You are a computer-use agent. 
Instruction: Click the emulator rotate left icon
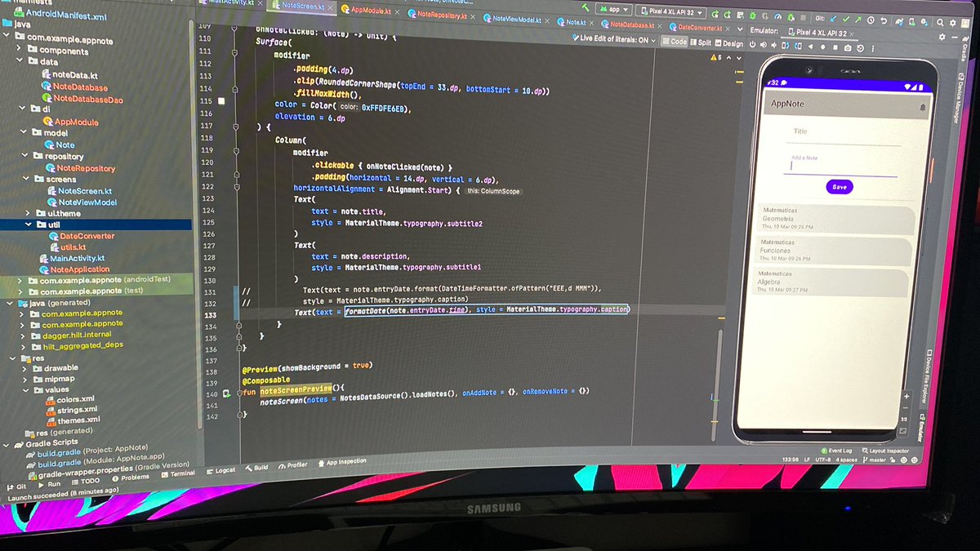click(786, 46)
